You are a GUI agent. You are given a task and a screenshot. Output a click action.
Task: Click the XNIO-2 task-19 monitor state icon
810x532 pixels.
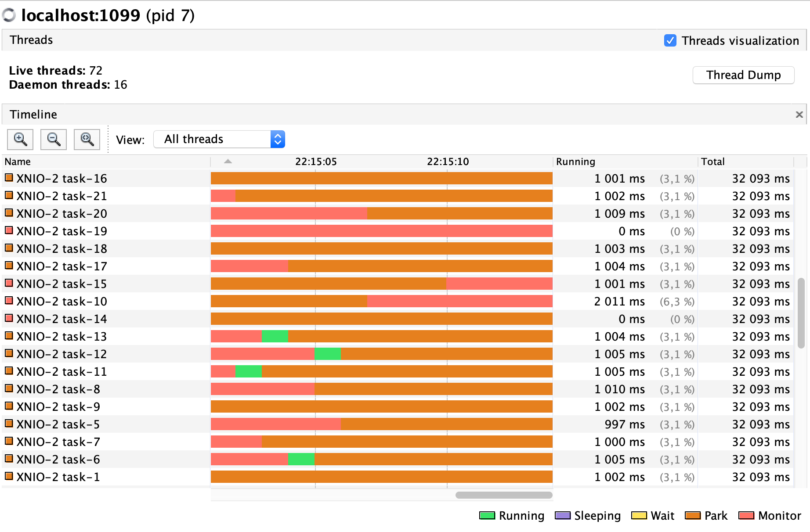[x=9, y=230]
